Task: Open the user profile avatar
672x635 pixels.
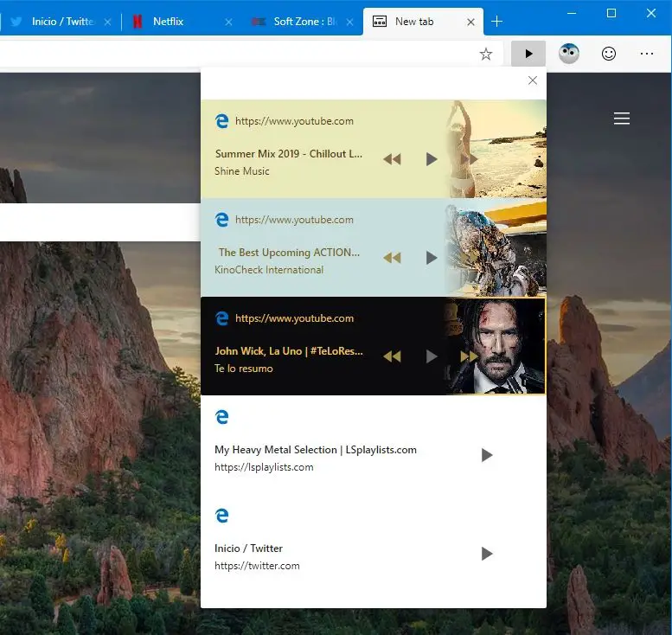Action: click(569, 54)
